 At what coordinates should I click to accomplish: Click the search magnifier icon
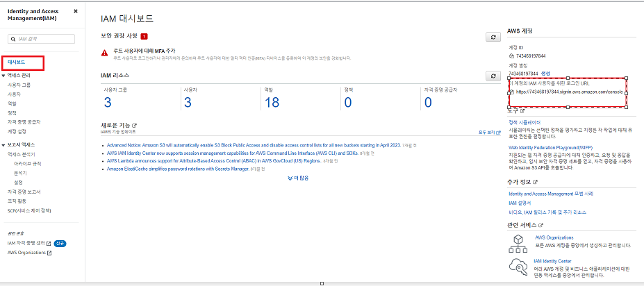[13, 39]
